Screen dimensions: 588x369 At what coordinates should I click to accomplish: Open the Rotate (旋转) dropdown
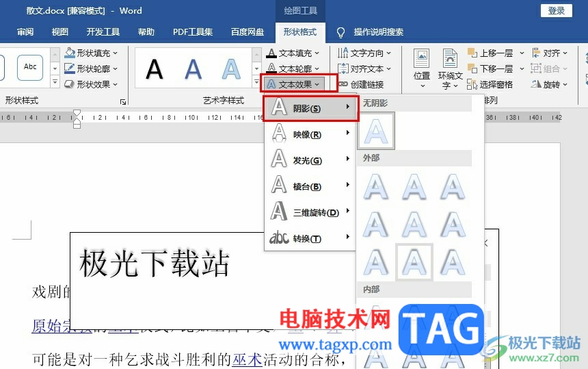[550, 84]
